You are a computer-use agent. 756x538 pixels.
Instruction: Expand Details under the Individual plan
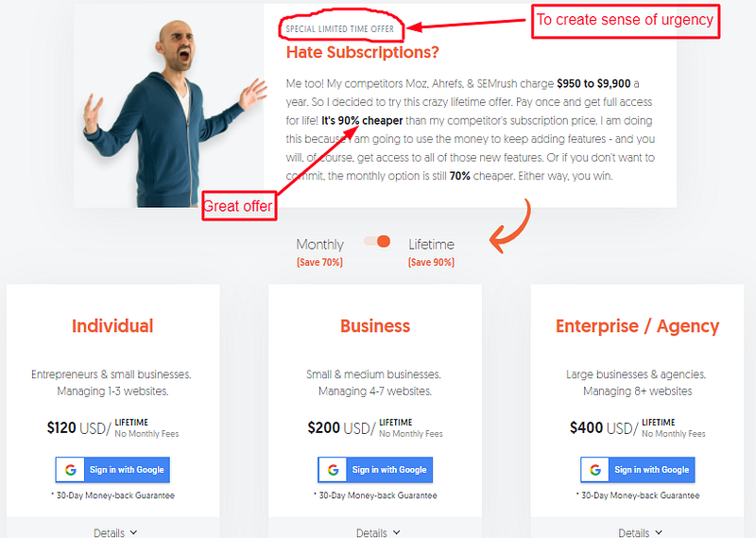pos(115,532)
